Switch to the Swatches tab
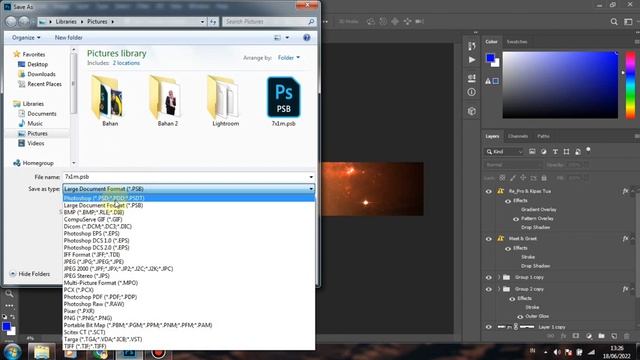Image resolution: width=640 pixels, height=360 pixels. (x=517, y=42)
